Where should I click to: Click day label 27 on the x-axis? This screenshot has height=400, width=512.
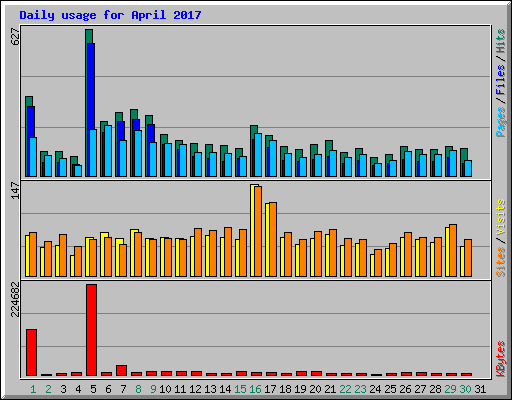click(x=420, y=389)
